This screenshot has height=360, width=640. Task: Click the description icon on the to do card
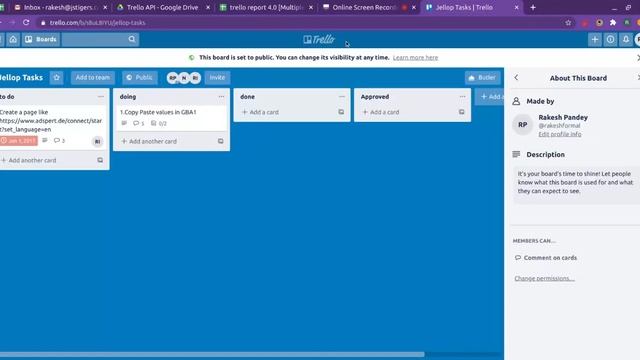45,140
